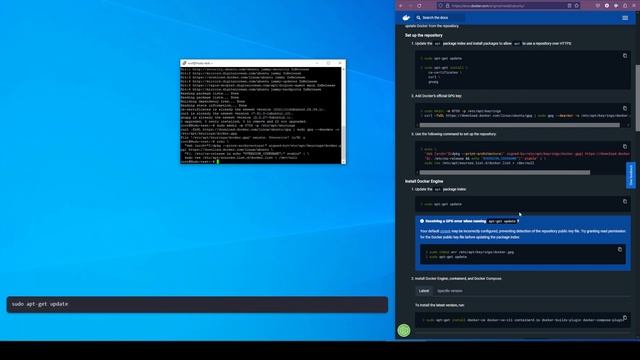Click the browser back arrow
Screen dimensions: 640x360
(401, 6)
